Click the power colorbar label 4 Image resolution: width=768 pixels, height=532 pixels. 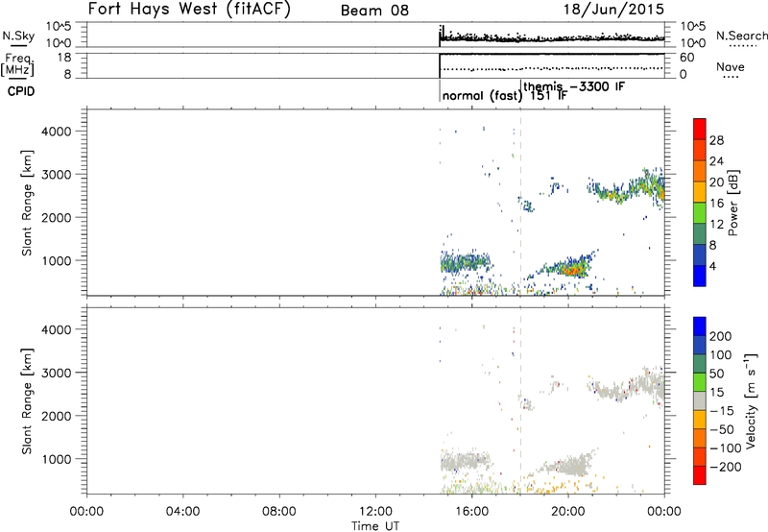point(712,266)
